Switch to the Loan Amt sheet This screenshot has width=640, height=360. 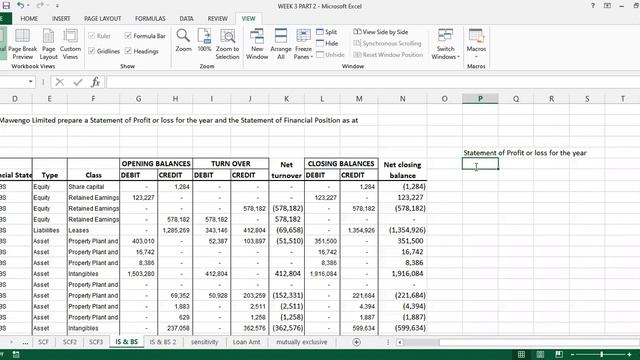click(246, 342)
